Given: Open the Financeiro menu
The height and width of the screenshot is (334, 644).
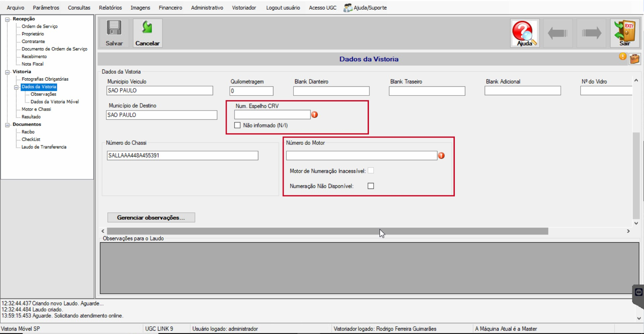Looking at the screenshot, I should point(170,7).
